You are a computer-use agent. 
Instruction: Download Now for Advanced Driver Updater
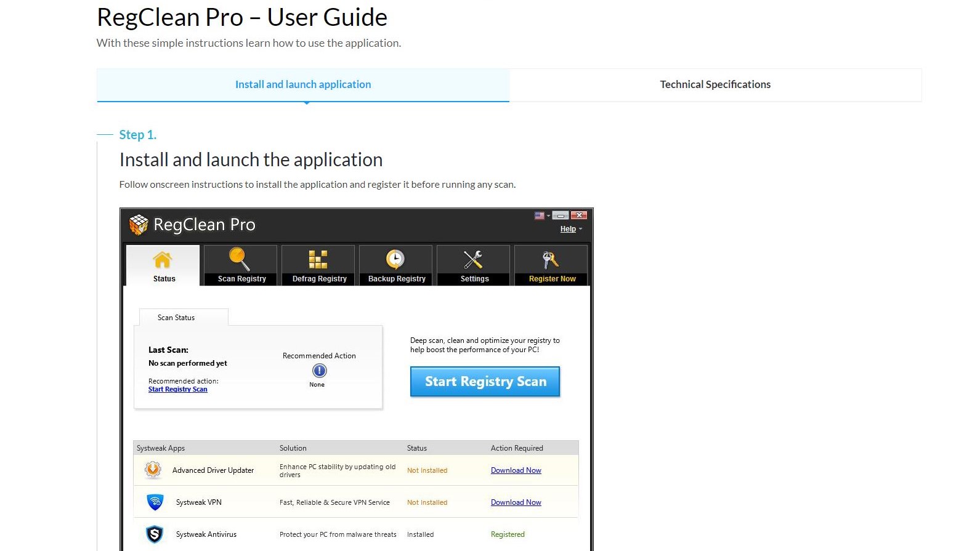pos(516,470)
